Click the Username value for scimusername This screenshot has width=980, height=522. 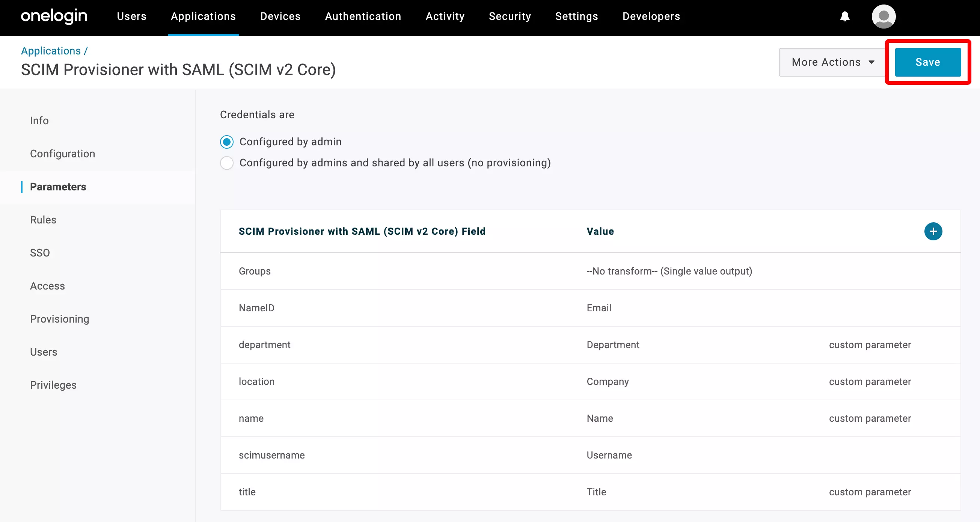pos(609,456)
